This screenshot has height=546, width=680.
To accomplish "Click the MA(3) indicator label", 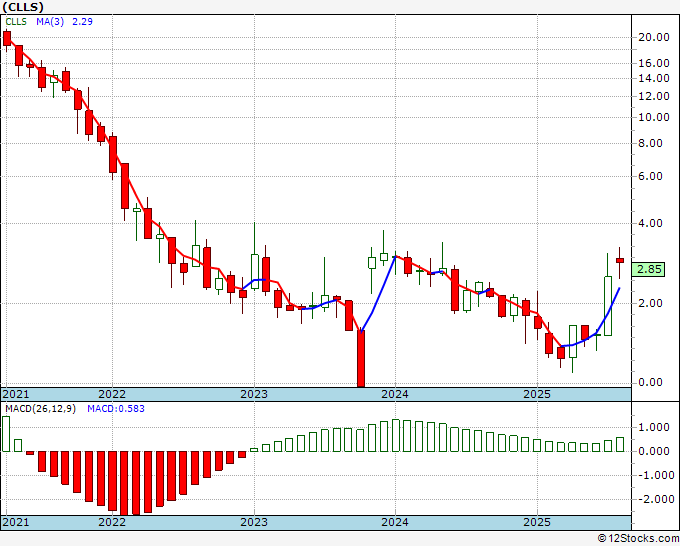I will coord(50,22).
